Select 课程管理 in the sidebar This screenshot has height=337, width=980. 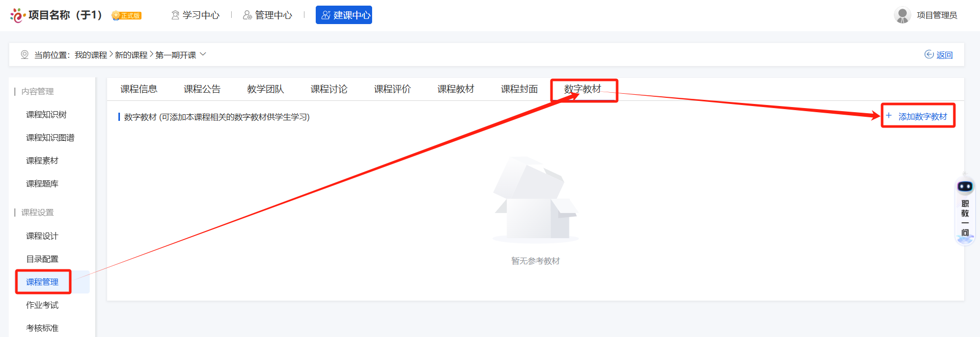click(x=42, y=282)
